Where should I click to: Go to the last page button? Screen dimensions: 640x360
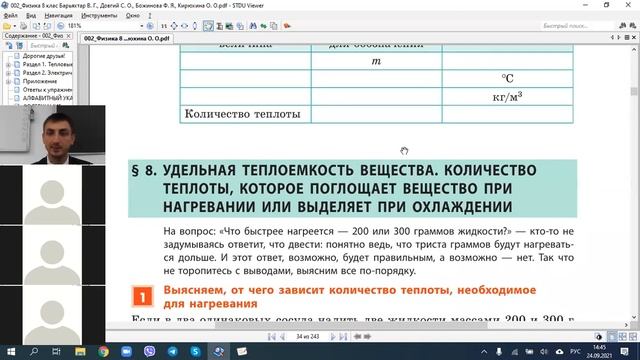tap(343, 336)
